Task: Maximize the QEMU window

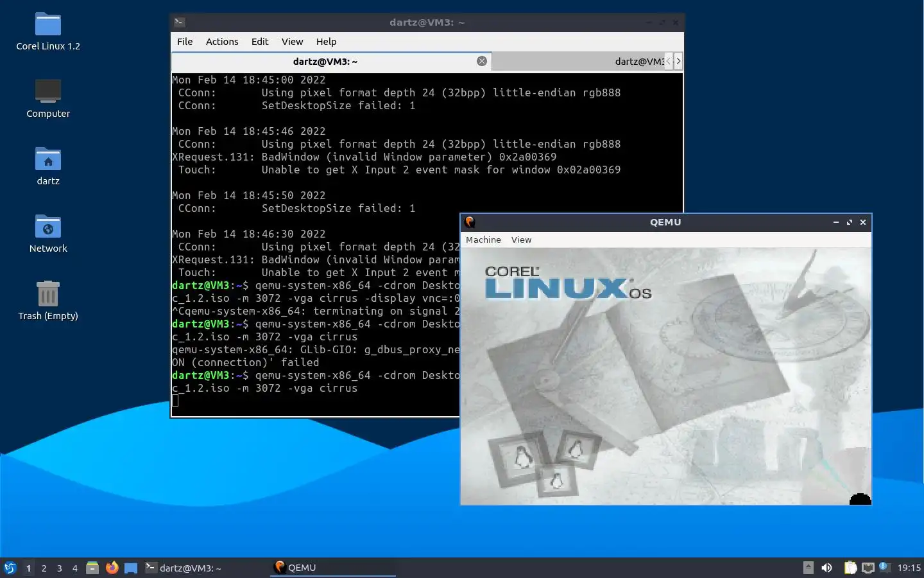Action: pos(850,222)
